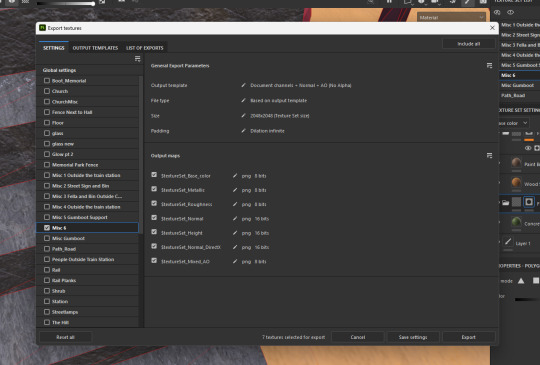Switch to the Output Templates tab
Screen dimensions: 540x365
click(95, 48)
